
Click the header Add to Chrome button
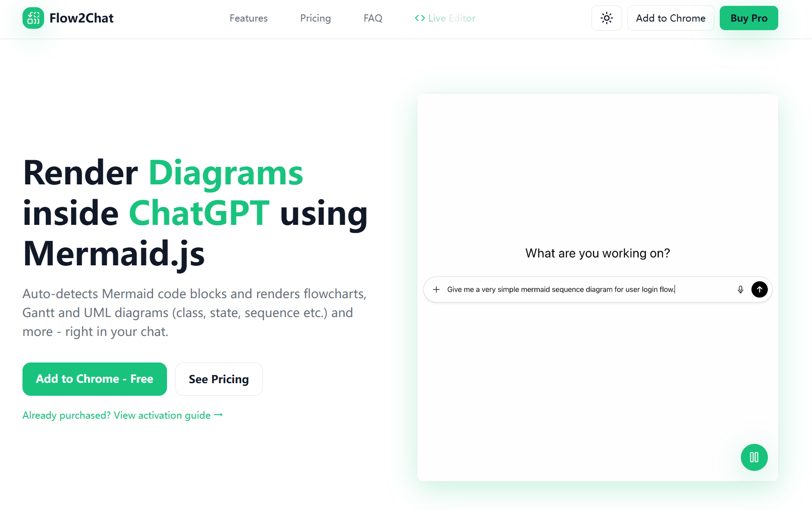click(x=670, y=18)
